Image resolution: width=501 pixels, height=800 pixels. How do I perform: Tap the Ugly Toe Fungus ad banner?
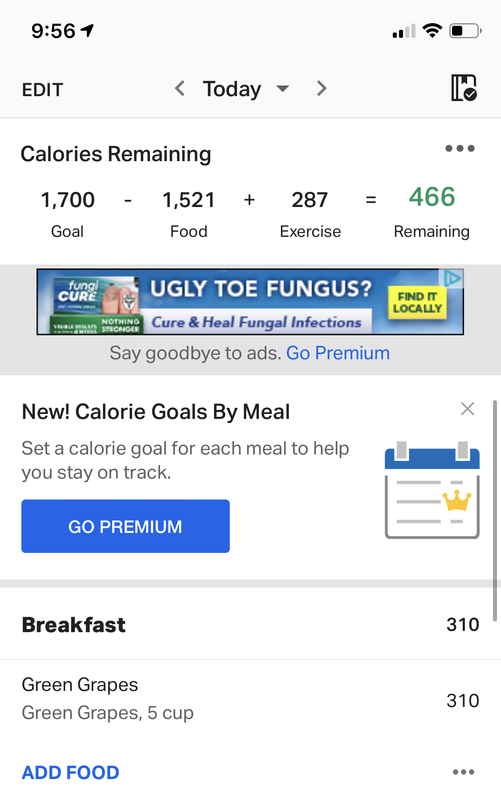coord(250,302)
